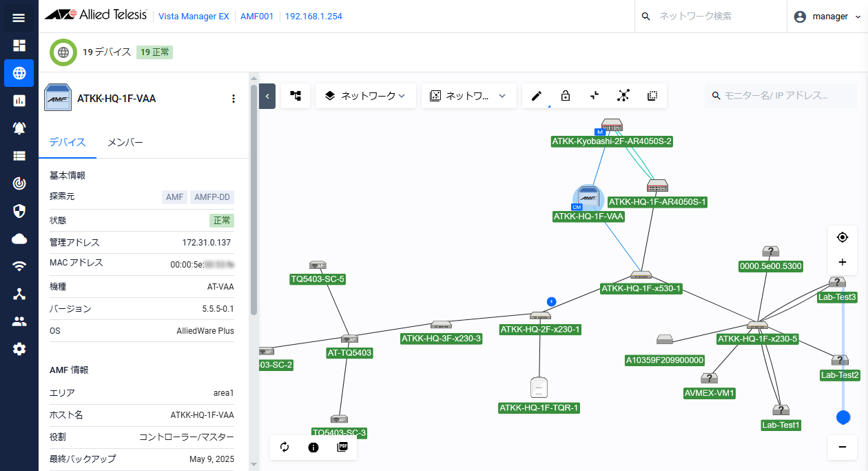Image resolution: width=868 pixels, height=471 pixels.
Task: Select the A10359F209900000 node
Action: (x=665, y=339)
